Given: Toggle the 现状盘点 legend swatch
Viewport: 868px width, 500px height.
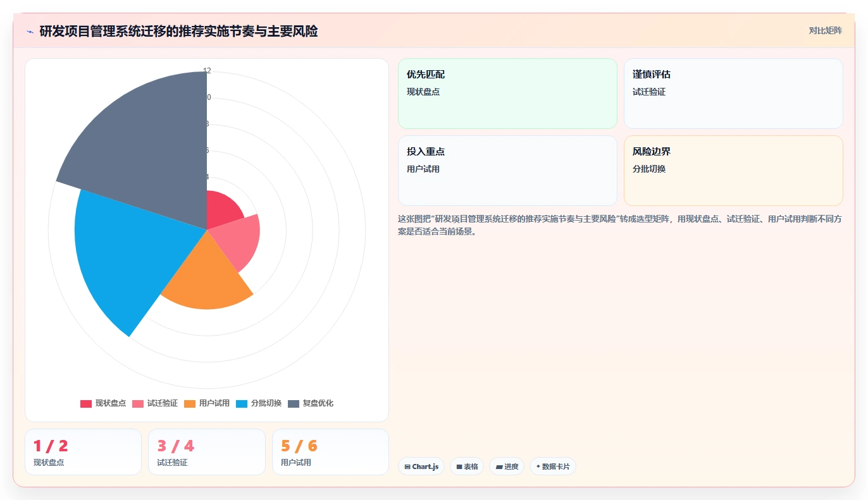Looking at the screenshot, I should pos(86,403).
